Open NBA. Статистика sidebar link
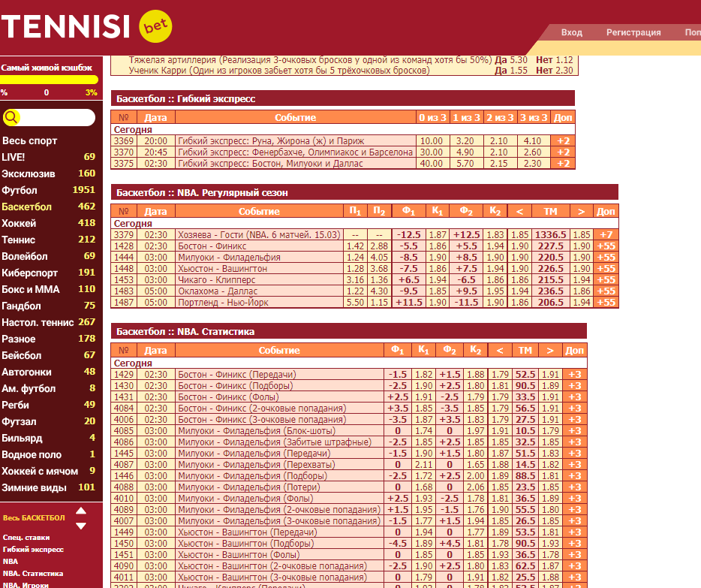 [x=32, y=574]
